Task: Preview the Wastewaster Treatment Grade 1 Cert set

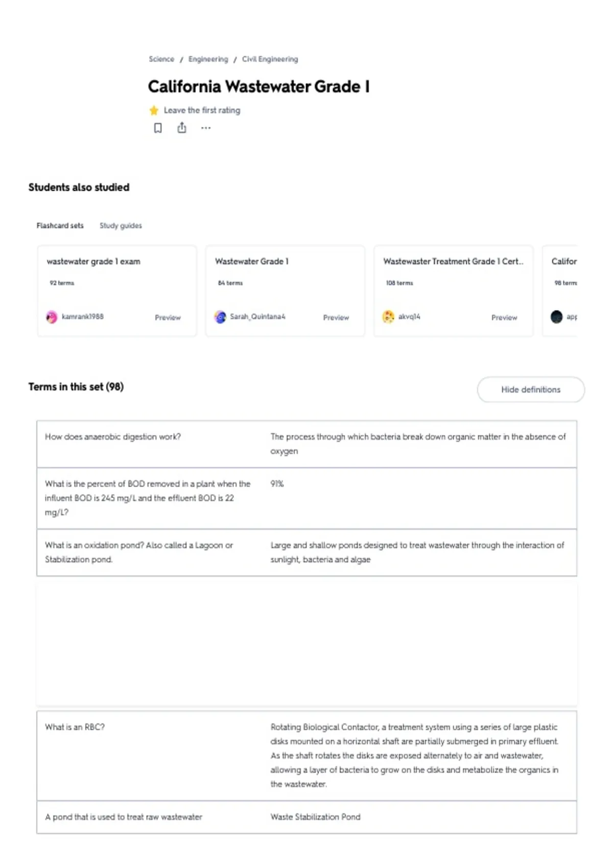Action: point(504,318)
